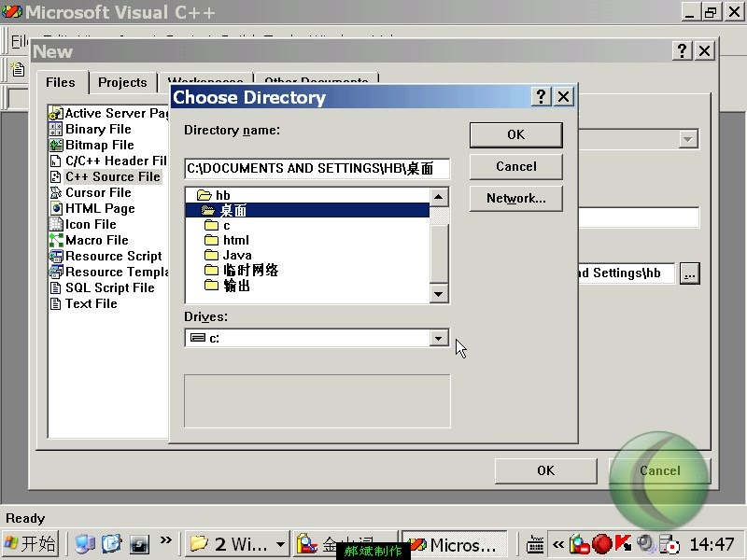Choose the HTML Page icon
747x560 pixels.
pos(56,208)
